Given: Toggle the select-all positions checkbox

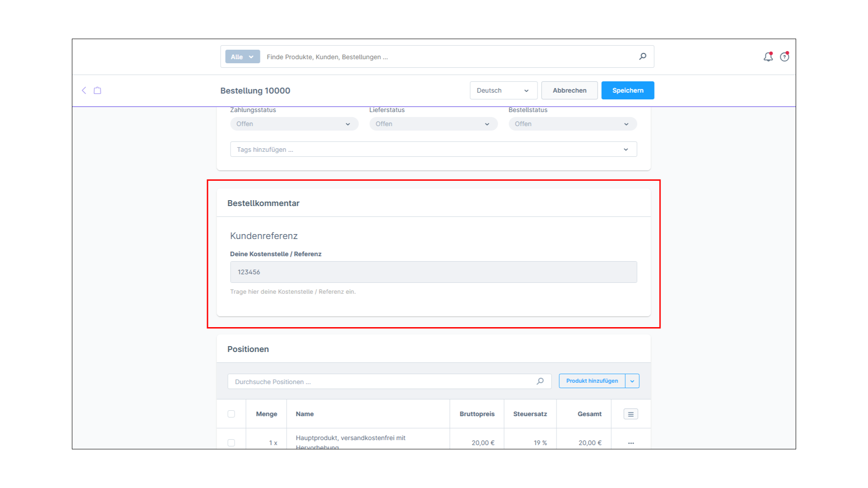Looking at the screenshot, I should point(231,414).
